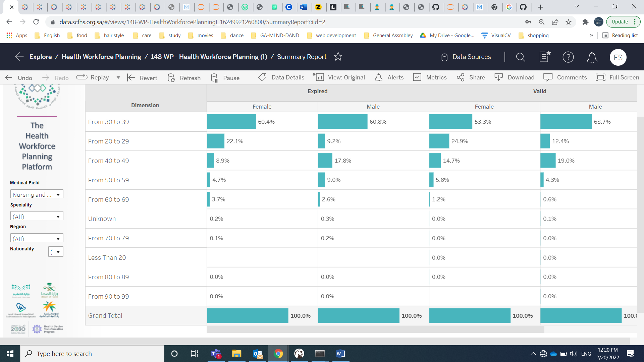The width and height of the screenshot is (644, 362).
Task: Click the favorite star icon beside Summary Report
Action: (338, 57)
